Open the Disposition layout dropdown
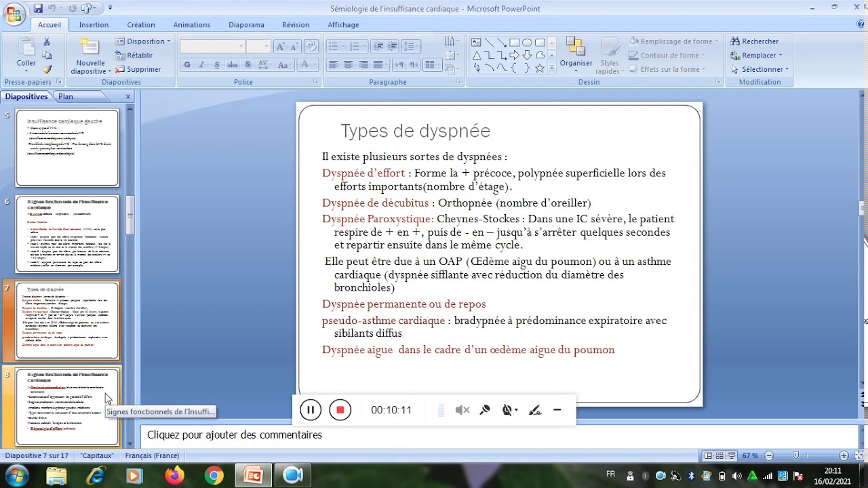This screenshot has height=488, width=868. tap(143, 41)
